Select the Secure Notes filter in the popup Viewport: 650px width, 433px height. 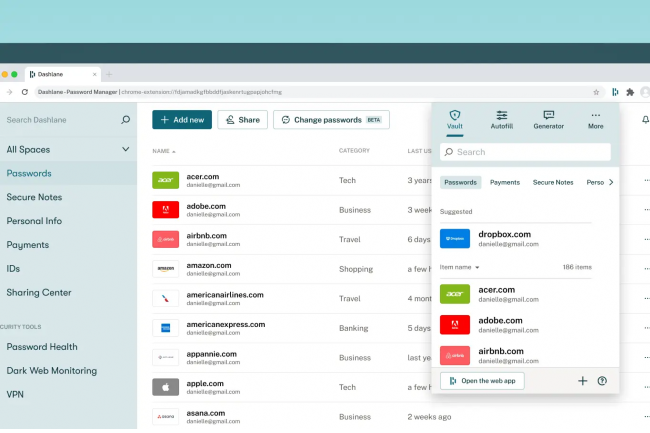tap(553, 182)
